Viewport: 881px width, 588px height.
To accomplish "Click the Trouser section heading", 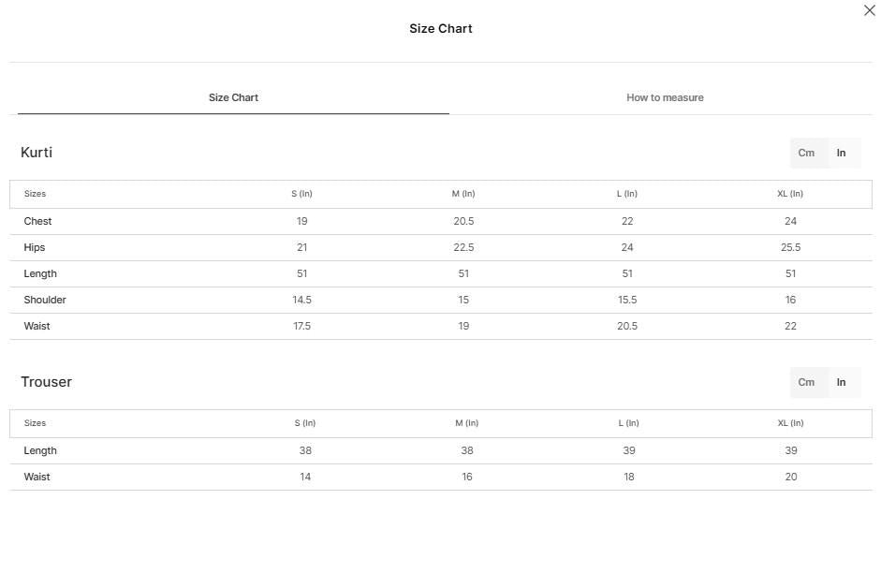I will click(47, 382).
